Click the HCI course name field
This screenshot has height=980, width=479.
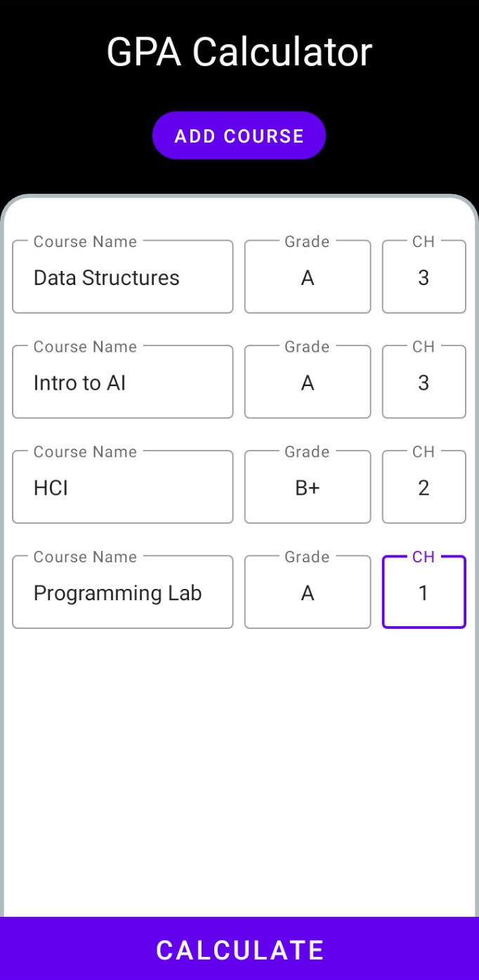click(x=122, y=487)
